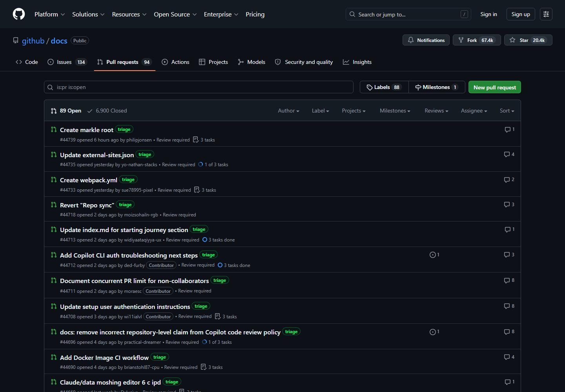
Task: Click the GitHub logo icon
Action: click(19, 14)
